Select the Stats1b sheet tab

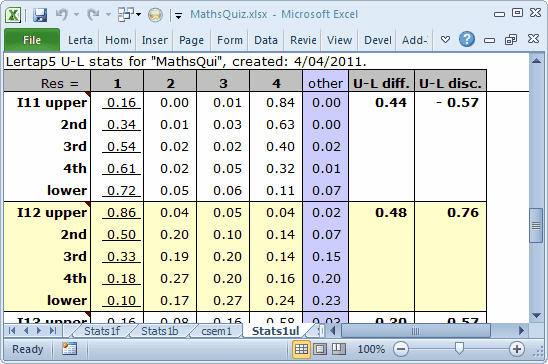click(x=159, y=331)
